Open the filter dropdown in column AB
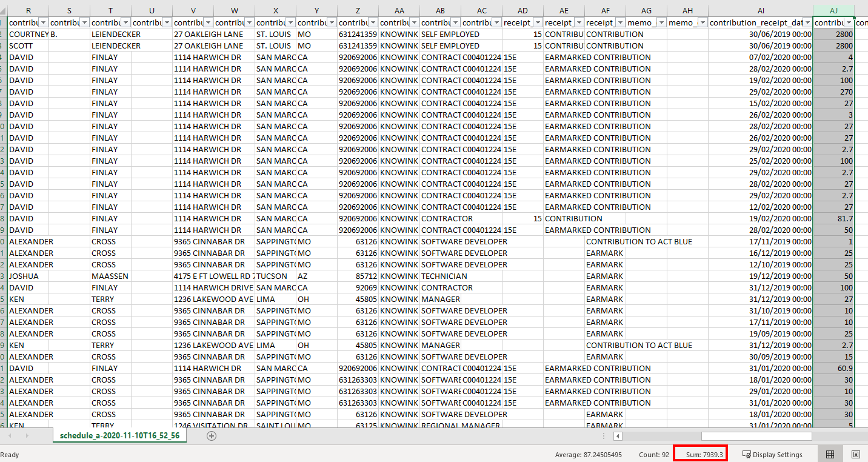 (455, 22)
